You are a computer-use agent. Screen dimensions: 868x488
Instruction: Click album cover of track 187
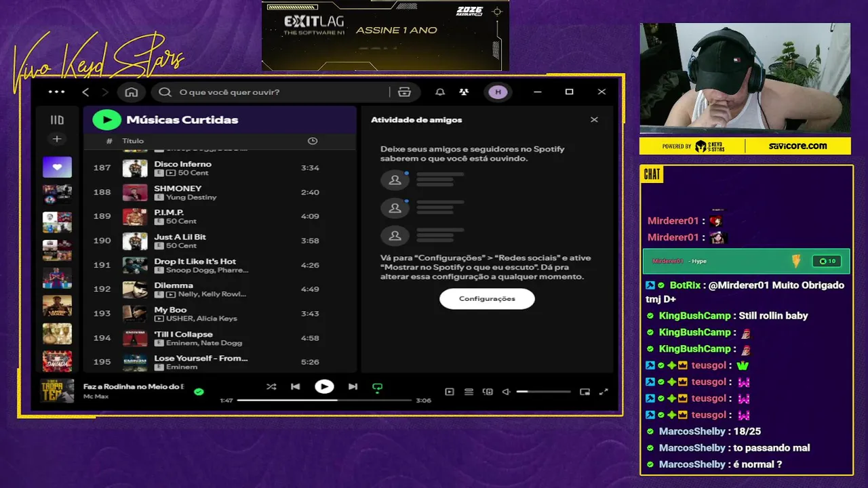coord(135,168)
